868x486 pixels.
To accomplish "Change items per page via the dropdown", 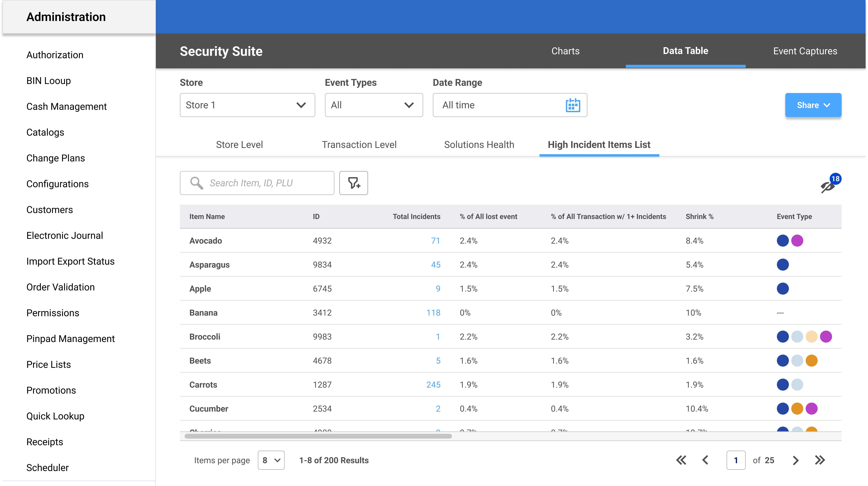I will 271,460.
